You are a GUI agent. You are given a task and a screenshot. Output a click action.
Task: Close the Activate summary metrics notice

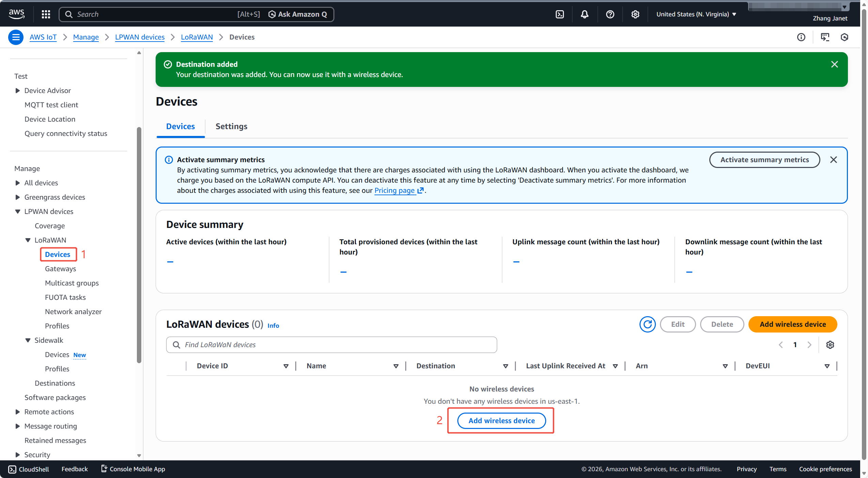coord(833,160)
